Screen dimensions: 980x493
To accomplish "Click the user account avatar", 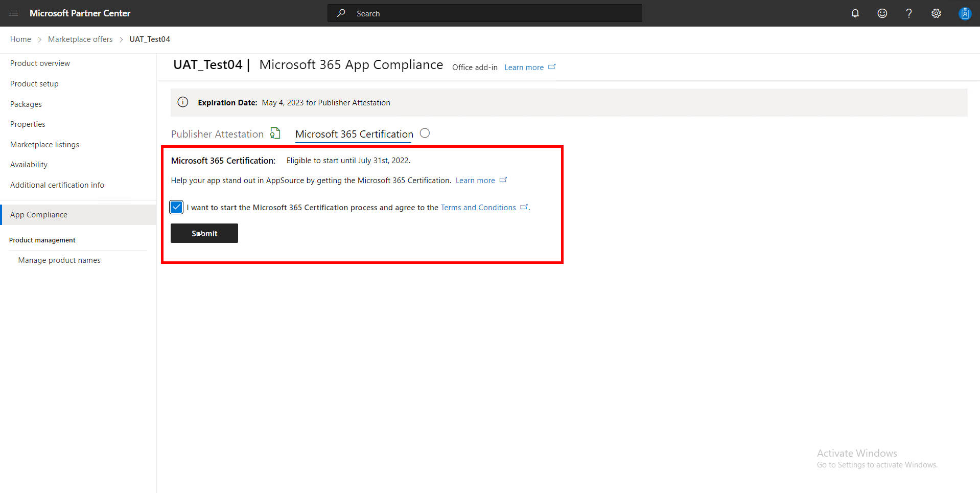I will (x=965, y=13).
